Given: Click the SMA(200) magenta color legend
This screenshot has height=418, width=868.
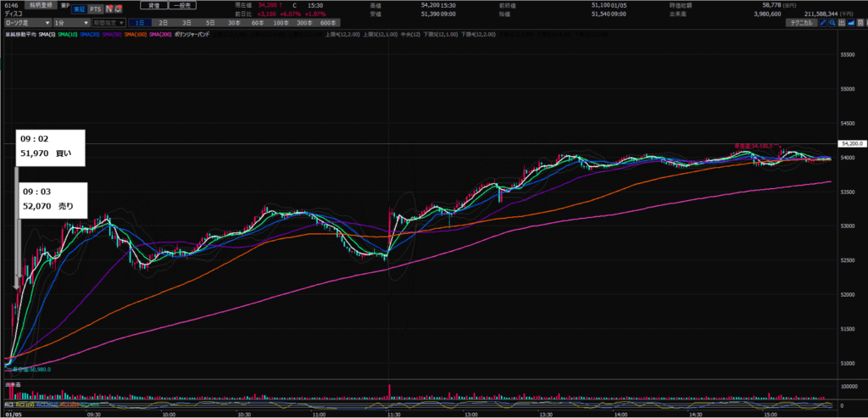Looking at the screenshot, I should pos(161,34).
